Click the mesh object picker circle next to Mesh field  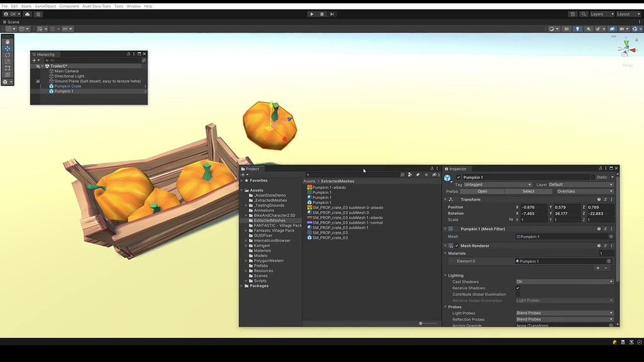click(611, 236)
